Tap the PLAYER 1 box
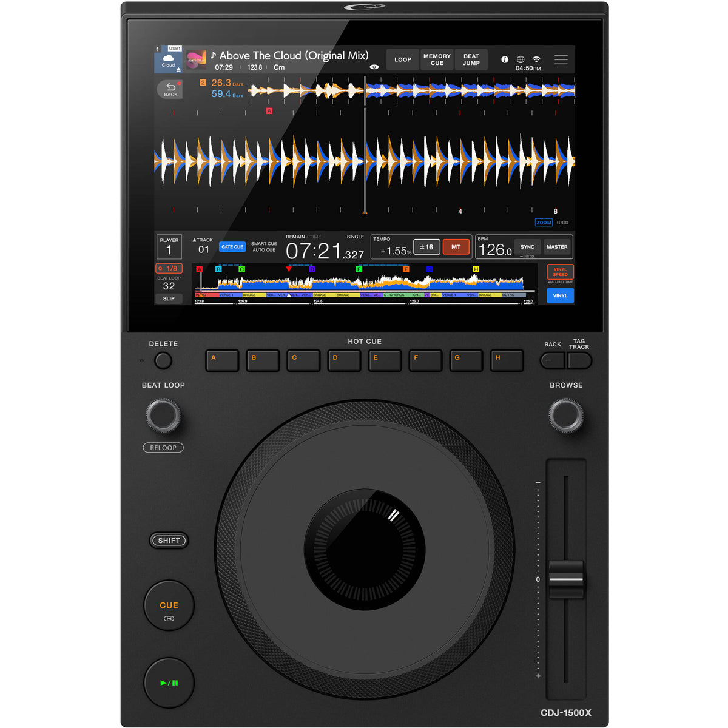This screenshot has width=728, height=728. click(x=169, y=247)
